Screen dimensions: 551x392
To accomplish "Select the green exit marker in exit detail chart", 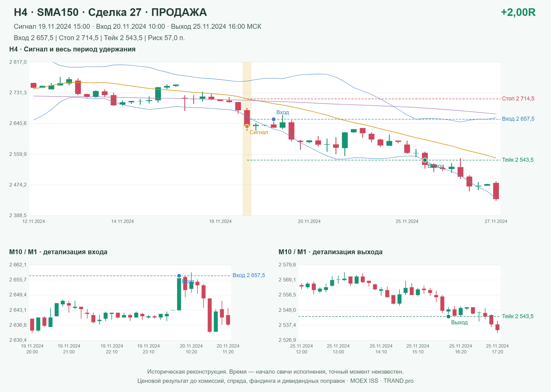I will pyautogui.click(x=448, y=317).
